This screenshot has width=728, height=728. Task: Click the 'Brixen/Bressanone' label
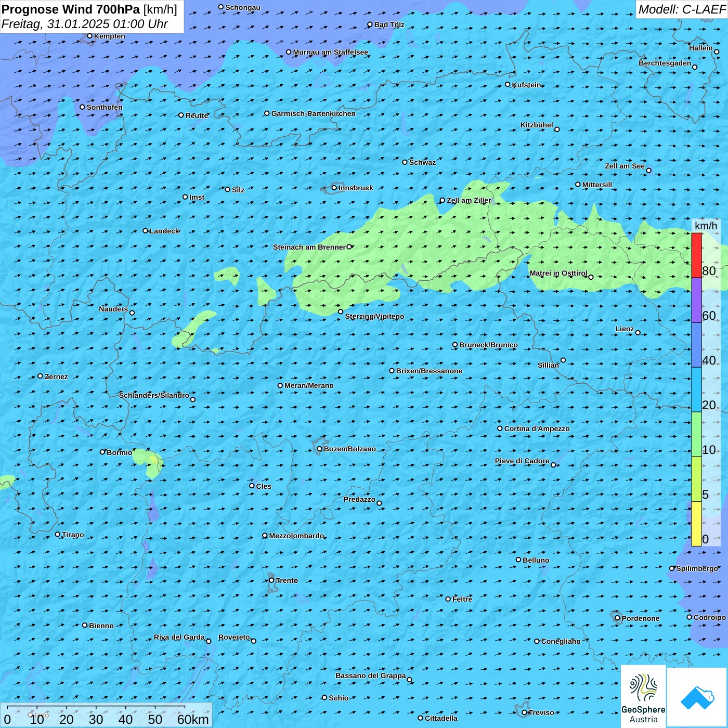pos(429,371)
